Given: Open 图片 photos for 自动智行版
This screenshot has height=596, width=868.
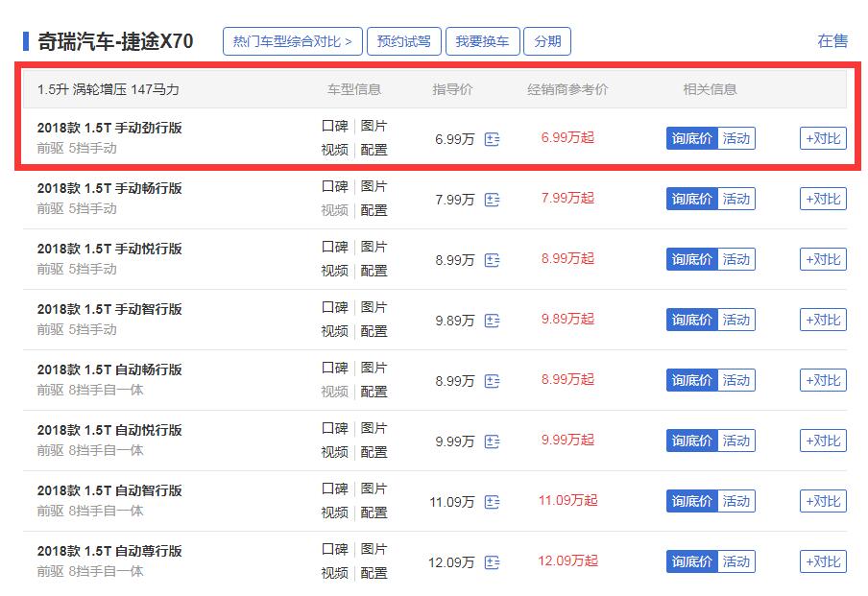Looking at the screenshot, I should [x=374, y=489].
